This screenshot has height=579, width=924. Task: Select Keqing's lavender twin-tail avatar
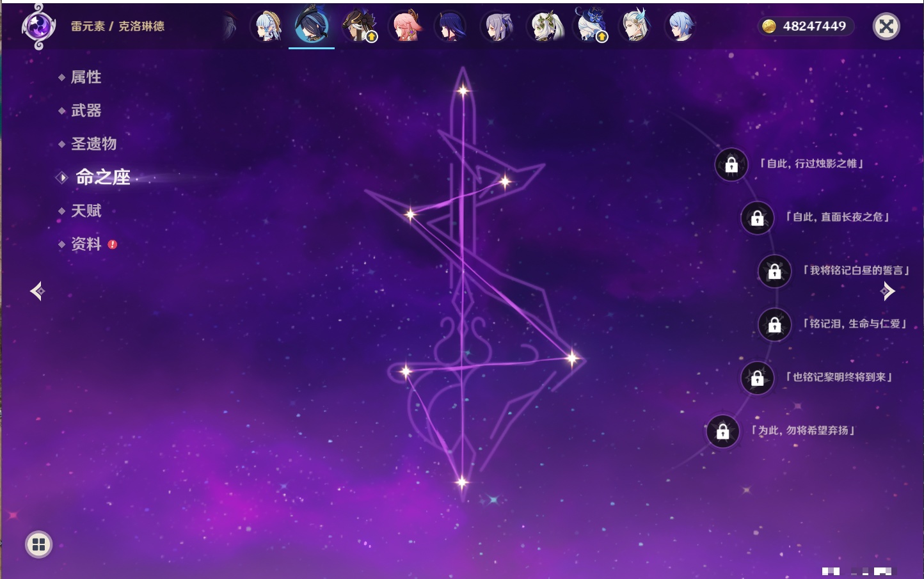(x=497, y=26)
